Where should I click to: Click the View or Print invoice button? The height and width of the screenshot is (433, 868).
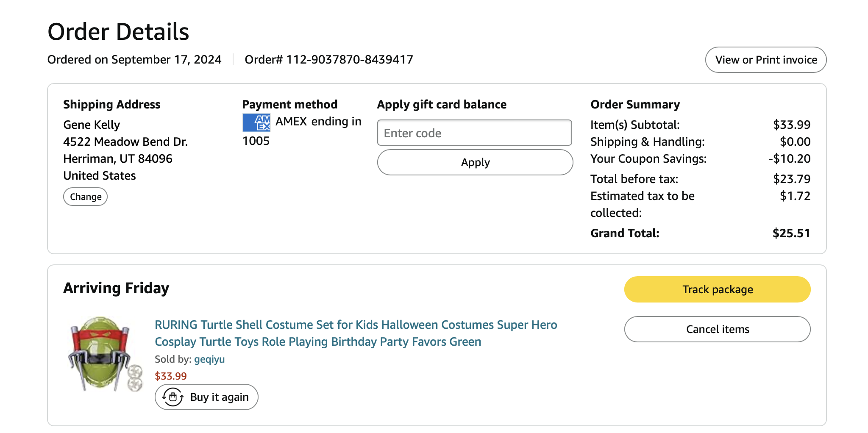tap(765, 60)
